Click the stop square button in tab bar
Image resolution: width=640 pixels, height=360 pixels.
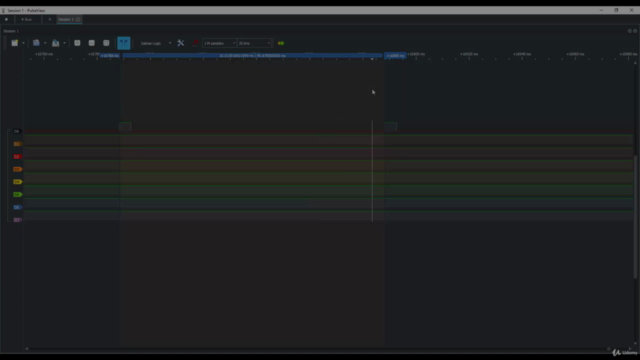click(x=7, y=19)
